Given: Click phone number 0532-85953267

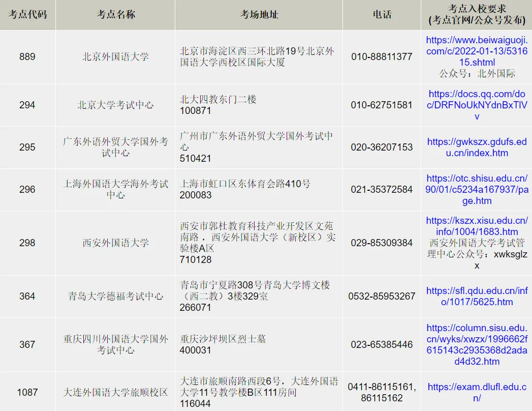Looking at the screenshot, I should coord(382,296).
